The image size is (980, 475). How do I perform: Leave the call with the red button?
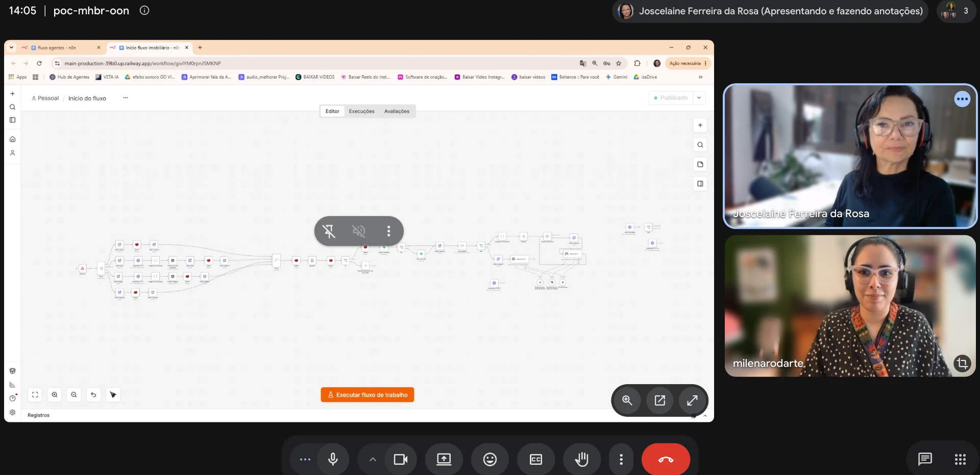(x=666, y=459)
